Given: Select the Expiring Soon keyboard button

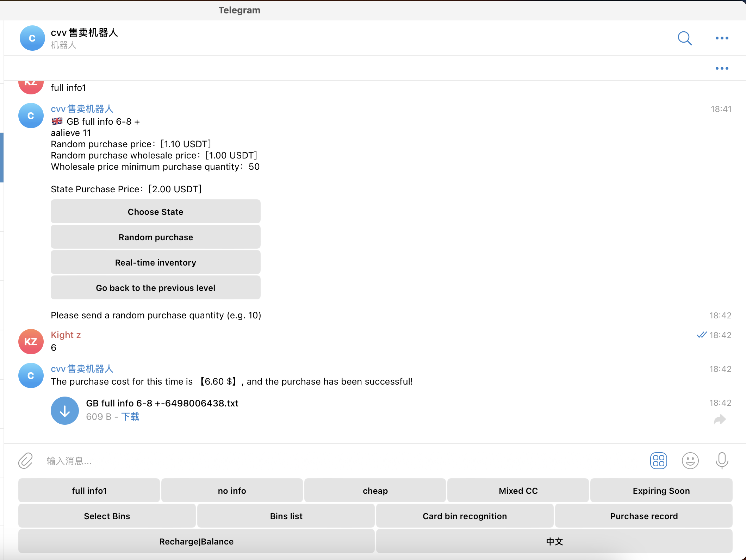Looking at the screenshot, I should [661, 491].
